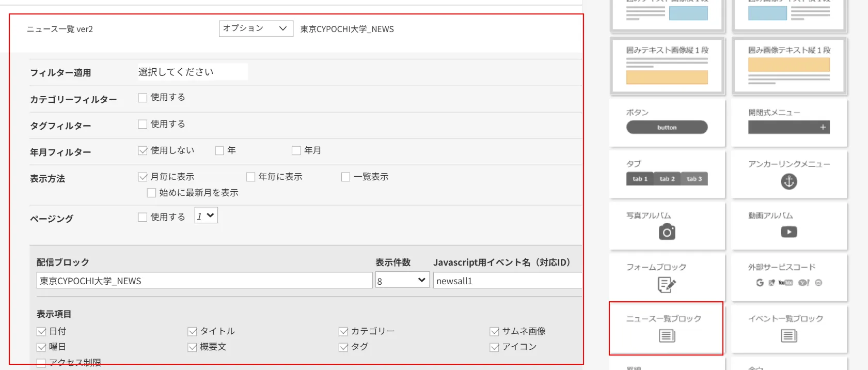Viewport: 868px width, 370px height.
Task: Pick tab 3 in tab block preview
Action: (695, 179)
